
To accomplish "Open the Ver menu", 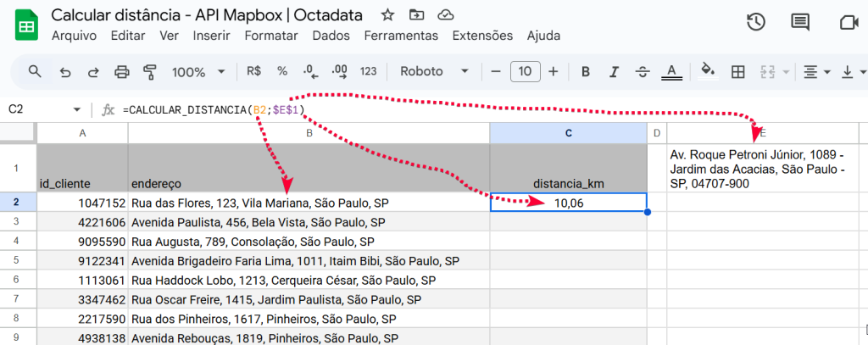I will 169,36.
